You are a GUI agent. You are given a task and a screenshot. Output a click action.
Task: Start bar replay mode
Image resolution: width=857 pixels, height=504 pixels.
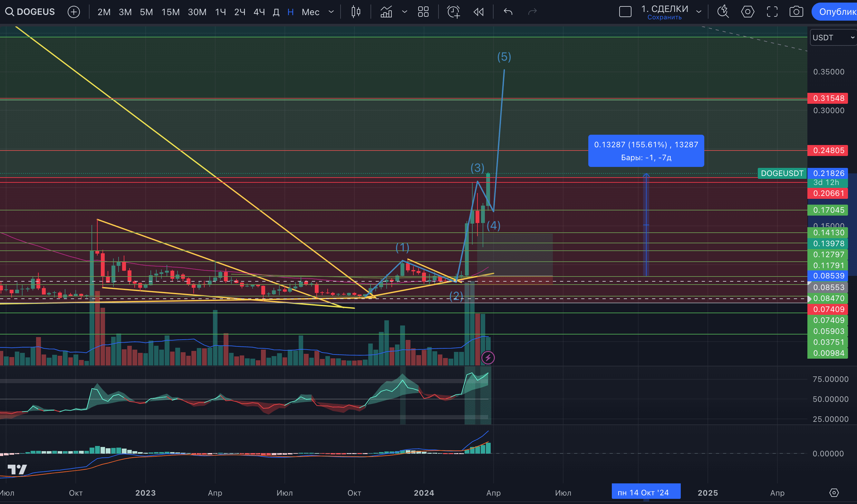[x=478, y=12]
